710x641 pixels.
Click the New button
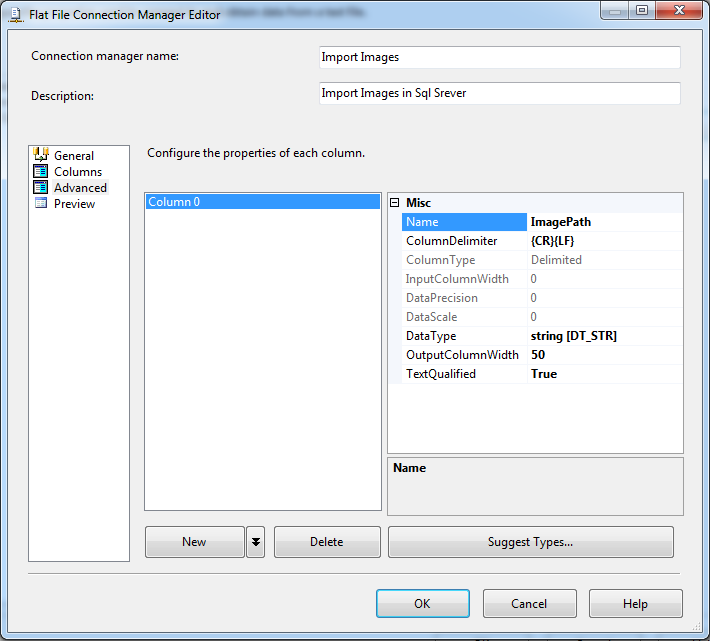195,542
